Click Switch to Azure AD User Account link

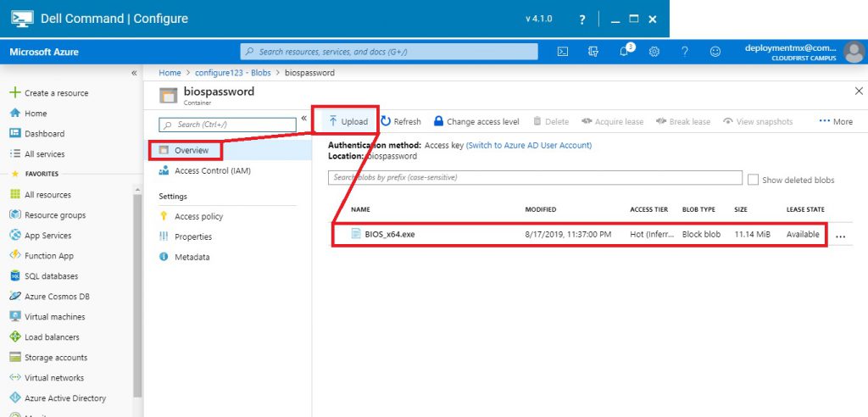point(529,145)
